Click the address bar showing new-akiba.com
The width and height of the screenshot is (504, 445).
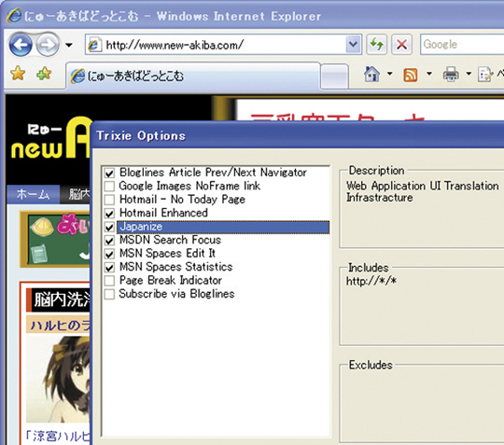[223, 45]
